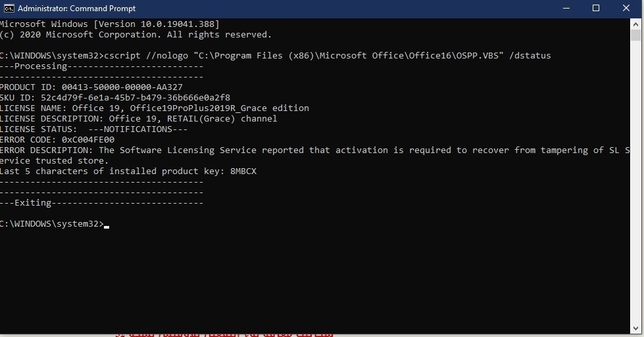This screenshot has height=337, width=644.
Task: Close the Administrator Command Prompt window
Action: tap(626, 8)
